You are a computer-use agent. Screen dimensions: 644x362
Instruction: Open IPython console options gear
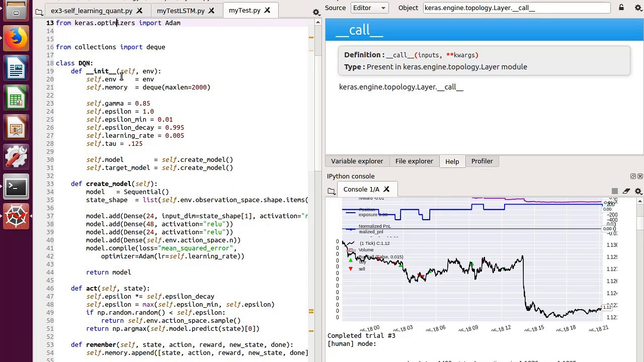[x=638, y=191]
